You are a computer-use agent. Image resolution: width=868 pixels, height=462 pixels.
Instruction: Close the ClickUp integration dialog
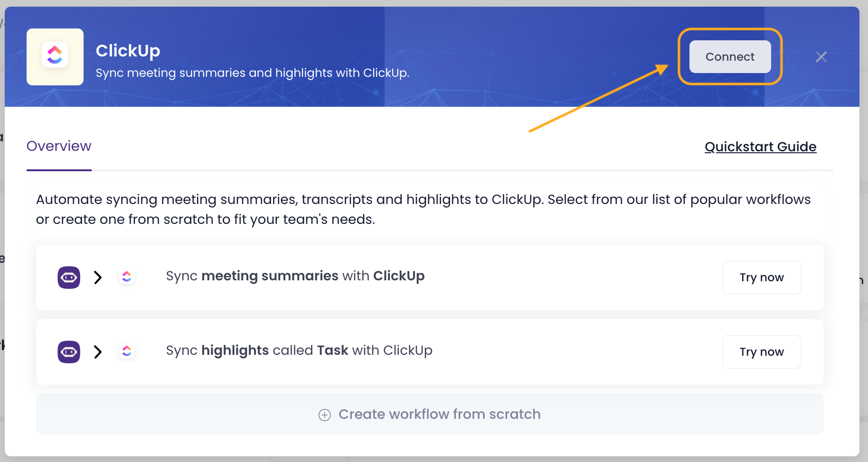pyautogui.click(x=821, y=57)
